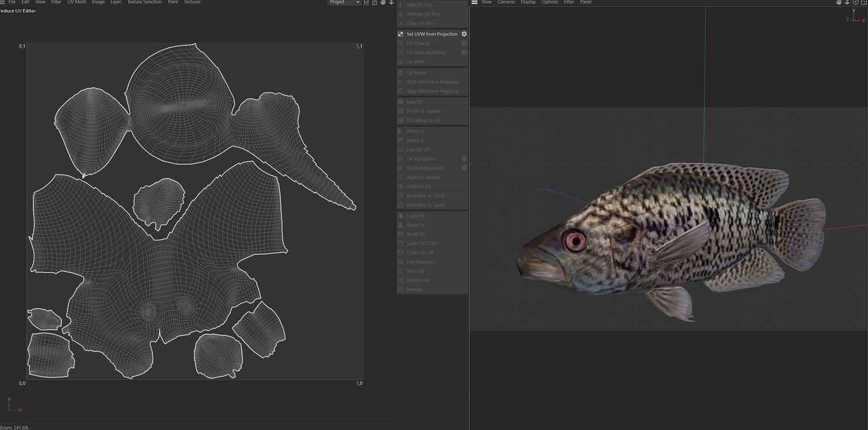Select the Fit Canvas to UV command
Screen dimensions: 868x430
[432, 120]
